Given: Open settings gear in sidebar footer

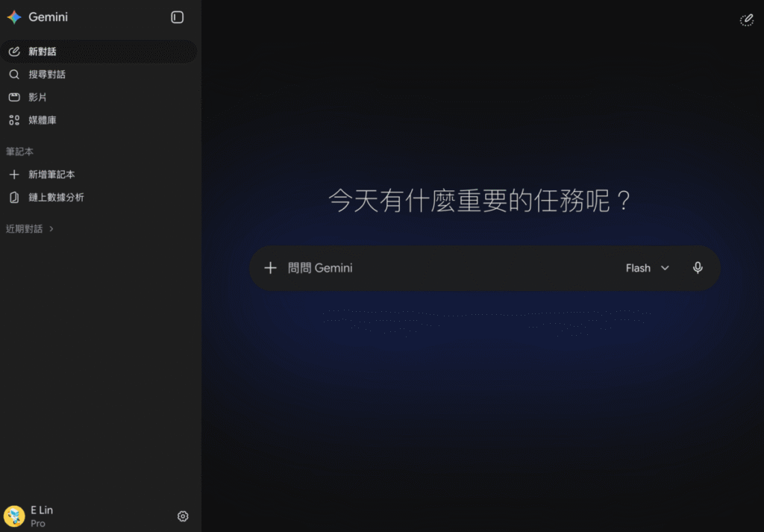Looking at the screenshot, I should pyautogui.click(x=183, y=516).
